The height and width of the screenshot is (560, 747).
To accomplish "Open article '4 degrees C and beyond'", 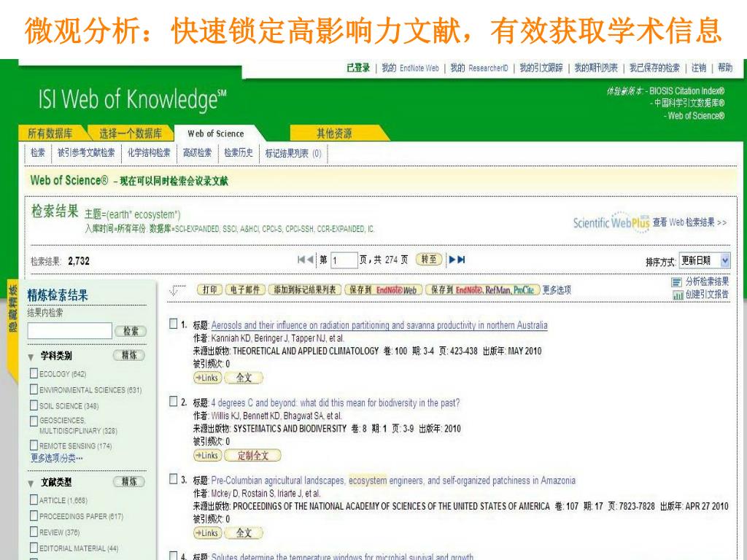I will coord(336,402).
